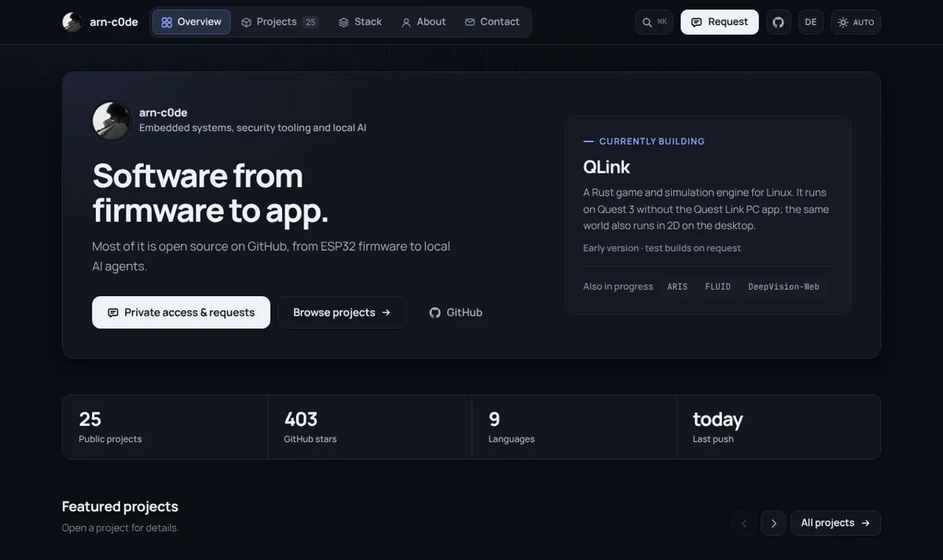Toggle the AUTO theme switch
943x560 pixels.
856,22
